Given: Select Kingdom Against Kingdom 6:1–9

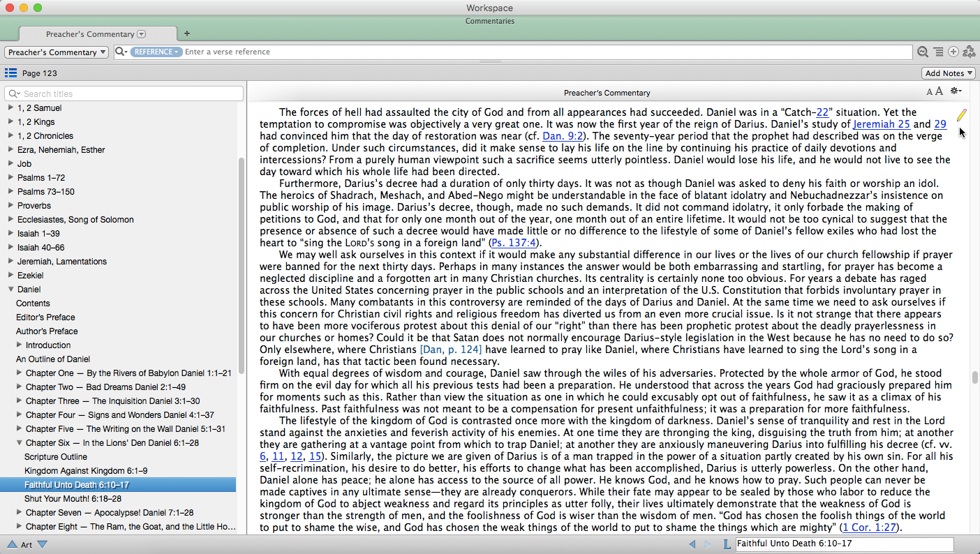Looking at the screenshot, I should click(86, 470).
